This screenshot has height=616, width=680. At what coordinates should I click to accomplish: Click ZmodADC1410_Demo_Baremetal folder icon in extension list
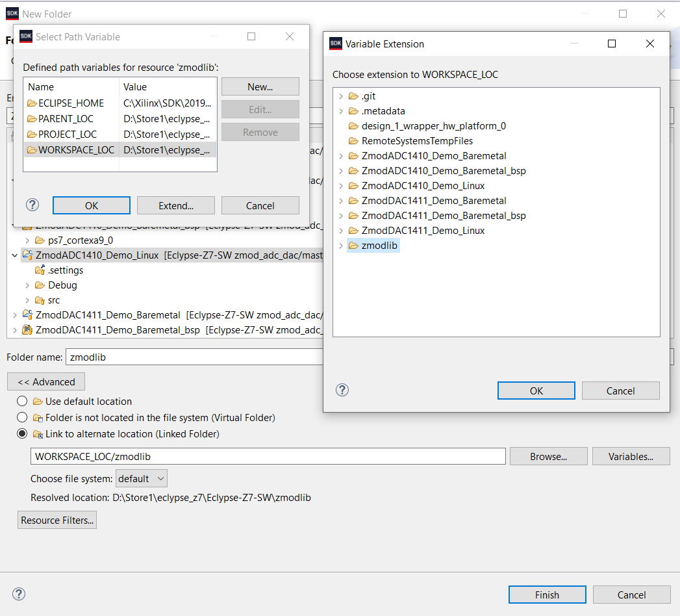point(354,156)
